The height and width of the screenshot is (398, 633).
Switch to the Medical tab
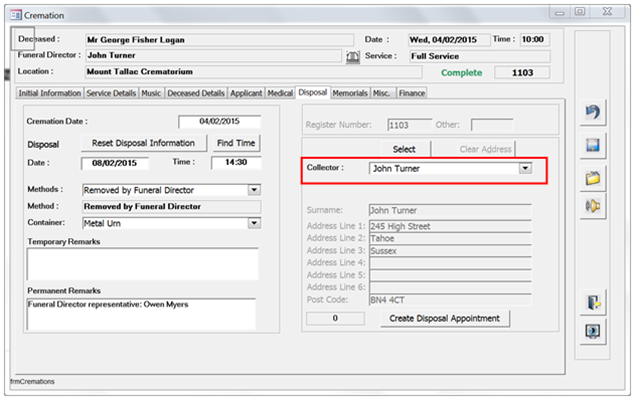pyautogui.click(x=280, y=93)
